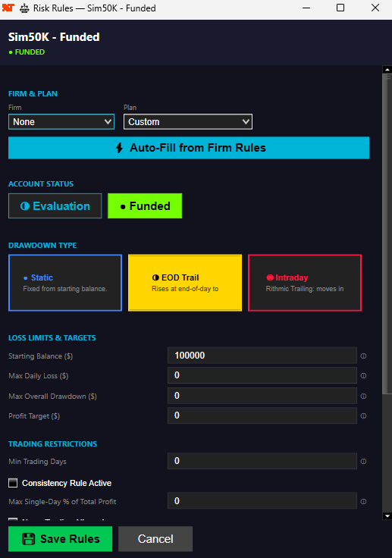Save Rules
Viewport: 392px width, 558px height.
(x=60, y=539)
